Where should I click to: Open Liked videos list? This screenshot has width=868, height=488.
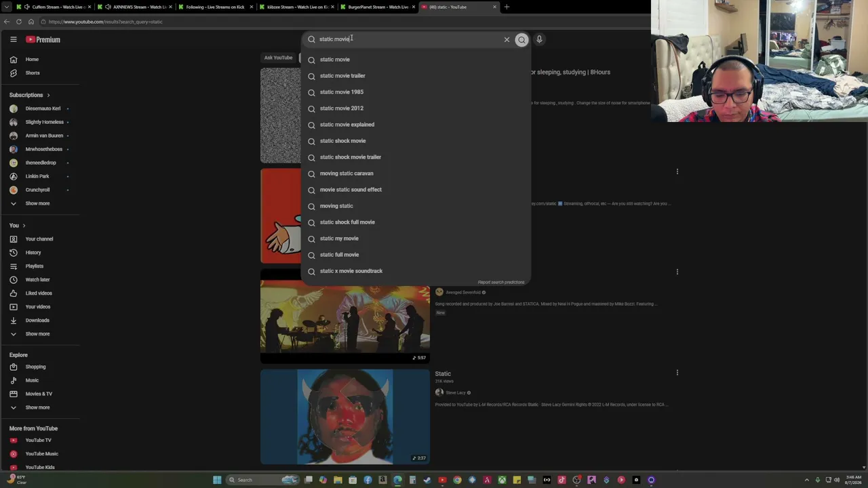click(39, 293)
